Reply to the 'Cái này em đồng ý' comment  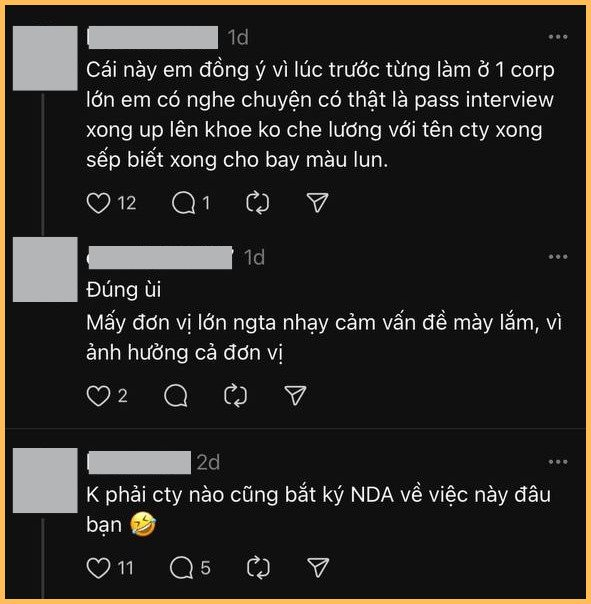[x=183, y=203]
